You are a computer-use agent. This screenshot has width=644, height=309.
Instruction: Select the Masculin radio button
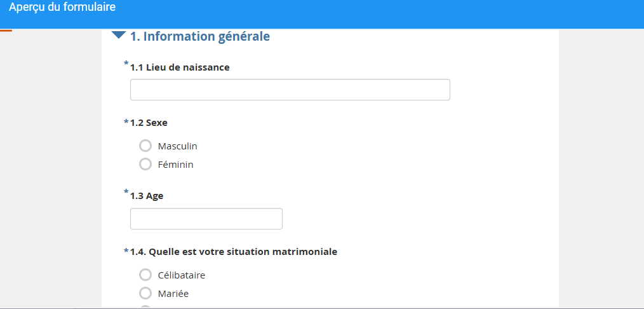[x=145, y=146]
